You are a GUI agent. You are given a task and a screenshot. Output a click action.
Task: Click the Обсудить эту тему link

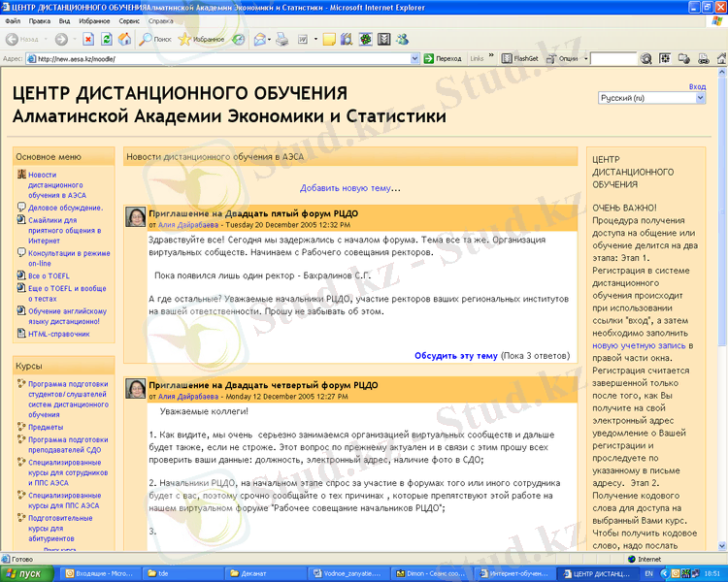coord(456,356)
